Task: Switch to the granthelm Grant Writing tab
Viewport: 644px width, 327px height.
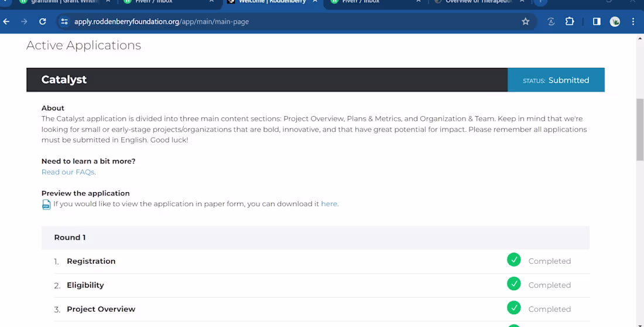Action: pos(65,2)
